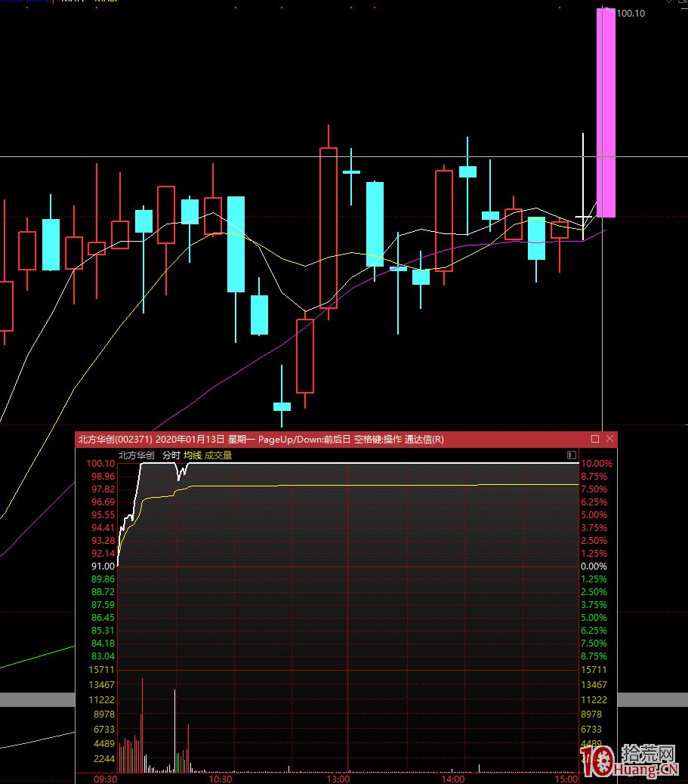Image resolution: width=688 pixels, height=784 pixels.
Task: Close the 北方华创 intraday popup window
Action: coord(609,439)
